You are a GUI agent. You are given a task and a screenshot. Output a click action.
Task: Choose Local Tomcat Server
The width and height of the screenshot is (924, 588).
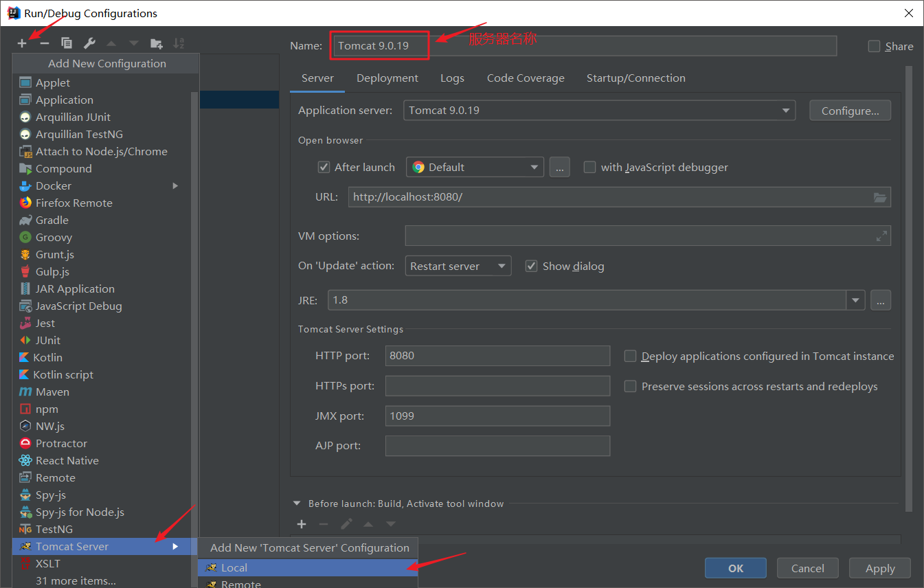coord(308,567)
